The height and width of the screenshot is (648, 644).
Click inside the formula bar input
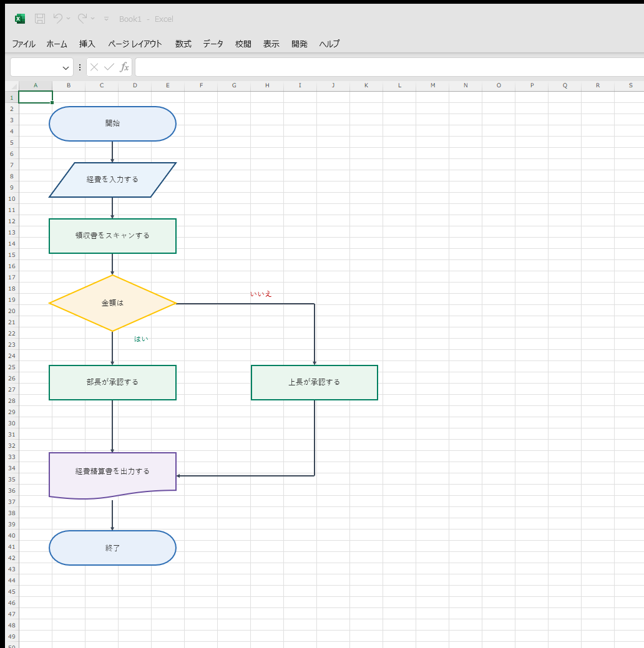(389, 67)
